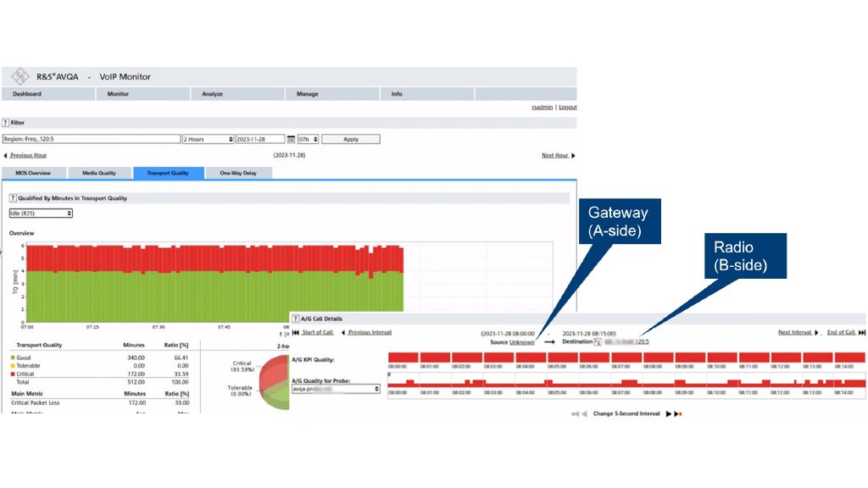Jump to End of Call
The image size is (868, 488).
point(846,333)
